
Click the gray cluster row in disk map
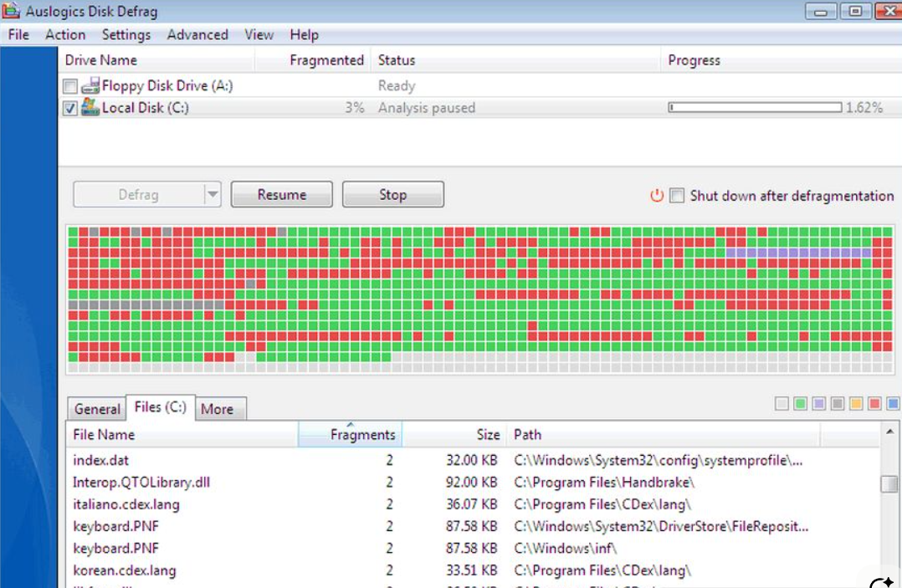pyautogui.click(x=146, y=304)
